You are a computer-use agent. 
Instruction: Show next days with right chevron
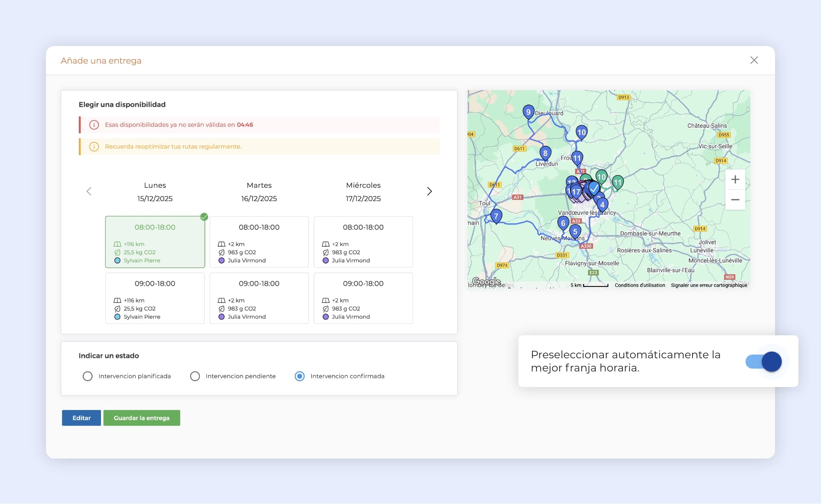[x=429, y=191]
